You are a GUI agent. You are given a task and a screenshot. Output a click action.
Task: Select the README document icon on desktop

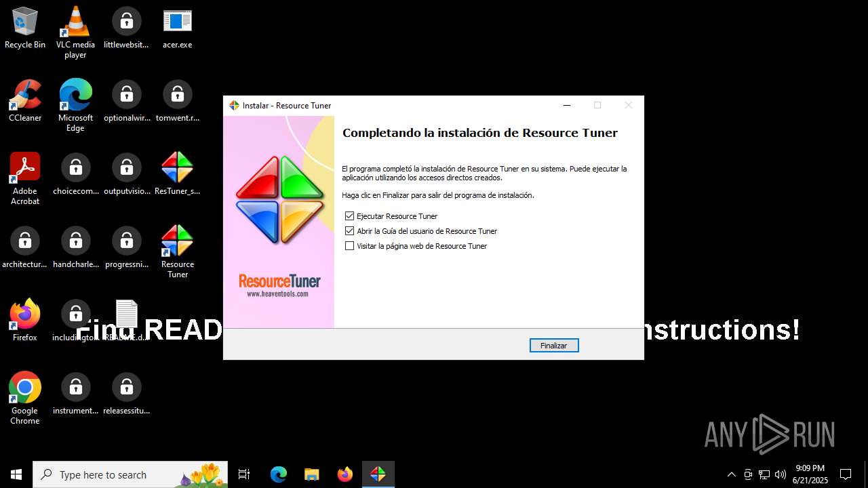tap(126, 321)
